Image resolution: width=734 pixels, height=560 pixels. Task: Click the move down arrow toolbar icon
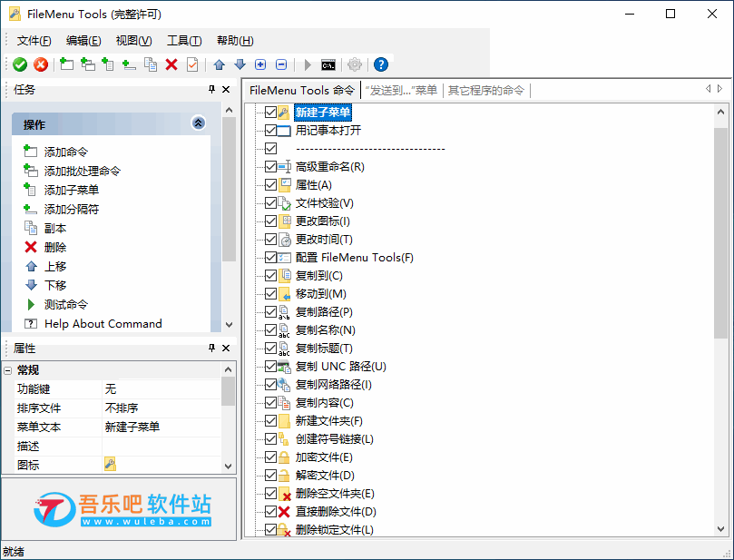coord(240,64)
